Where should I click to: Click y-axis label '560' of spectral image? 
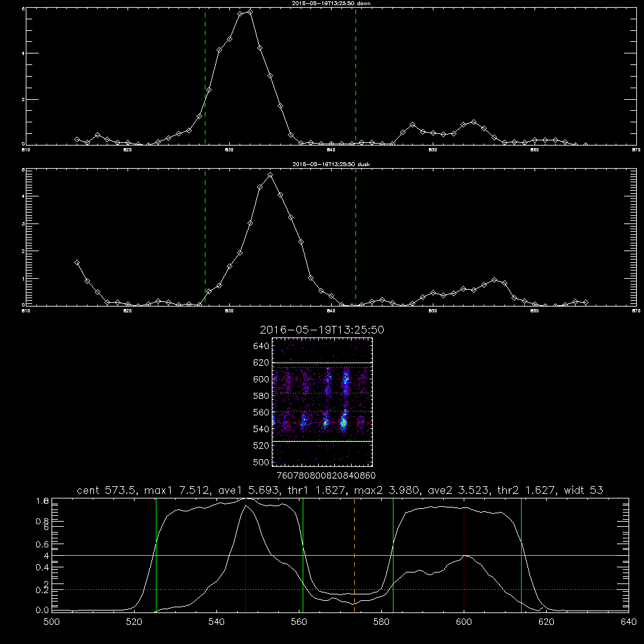click(x=261, y=412)
